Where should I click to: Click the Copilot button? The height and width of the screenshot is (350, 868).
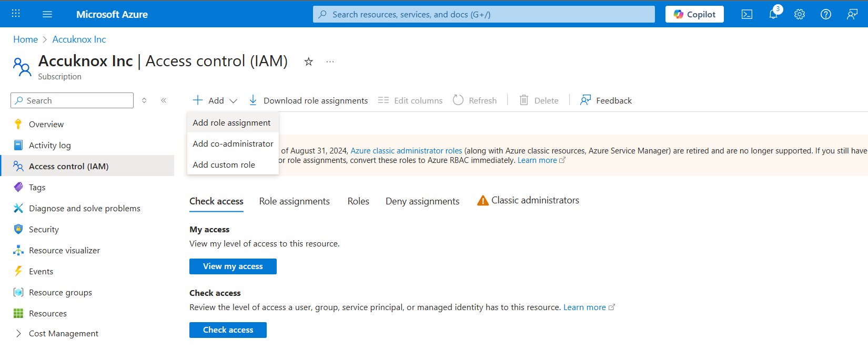[x=694, y=14]
